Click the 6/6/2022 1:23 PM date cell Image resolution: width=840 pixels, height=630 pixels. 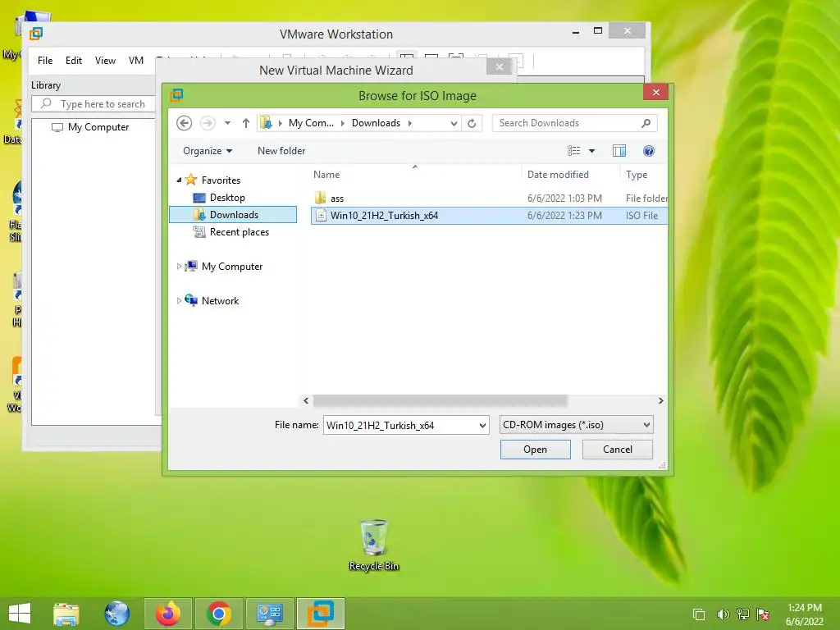[x=564, y=216]
